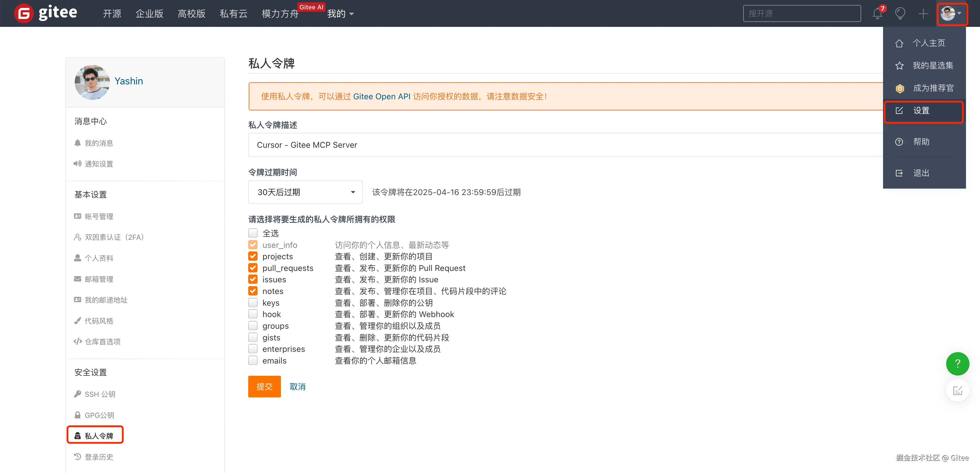Open the 我的 dropdown in navbar
This screenshot has width=980, height=473.
[x=340, y=14]
